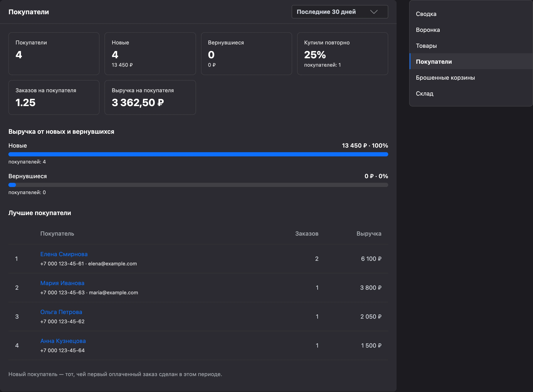Click the Новые customers stat card
Viewport: 533px width, 392px height.
click(x=150, y=54)
